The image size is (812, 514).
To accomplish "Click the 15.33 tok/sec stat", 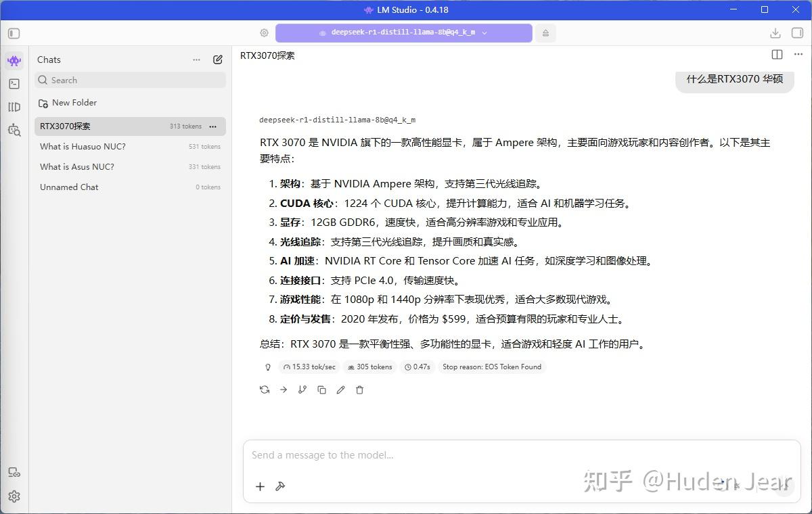I will pos(309,367).
